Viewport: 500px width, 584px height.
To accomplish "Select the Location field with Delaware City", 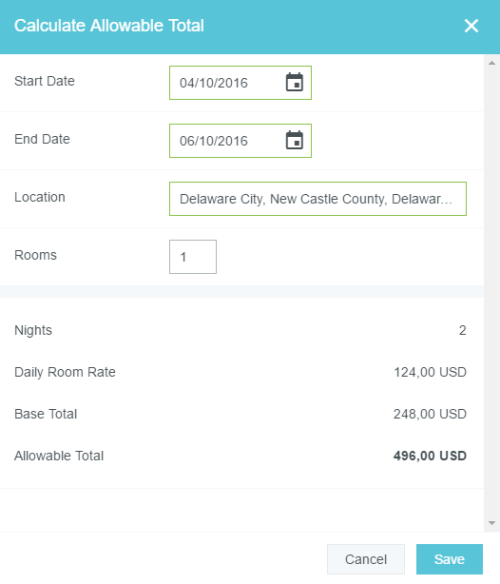I will pos(318,199).
